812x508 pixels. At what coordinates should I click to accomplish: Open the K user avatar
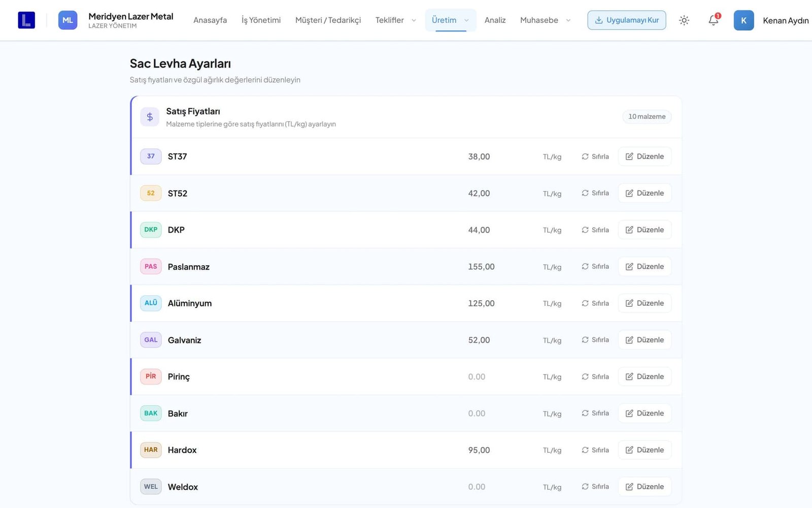pyautogui.click(x=743, y=20)
